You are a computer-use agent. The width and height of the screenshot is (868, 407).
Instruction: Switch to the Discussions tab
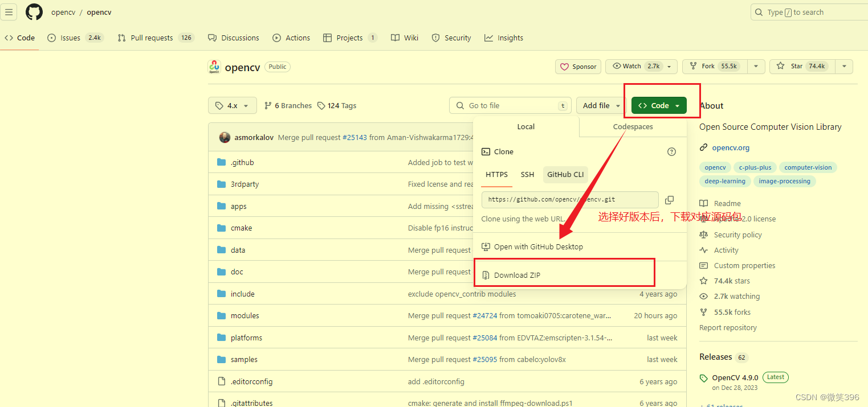[234, 38]
